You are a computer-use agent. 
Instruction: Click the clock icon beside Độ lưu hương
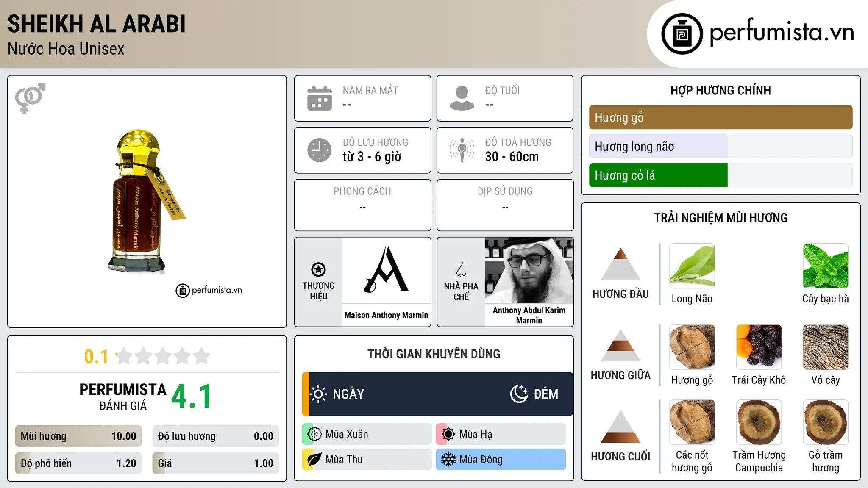click(320, 150)
